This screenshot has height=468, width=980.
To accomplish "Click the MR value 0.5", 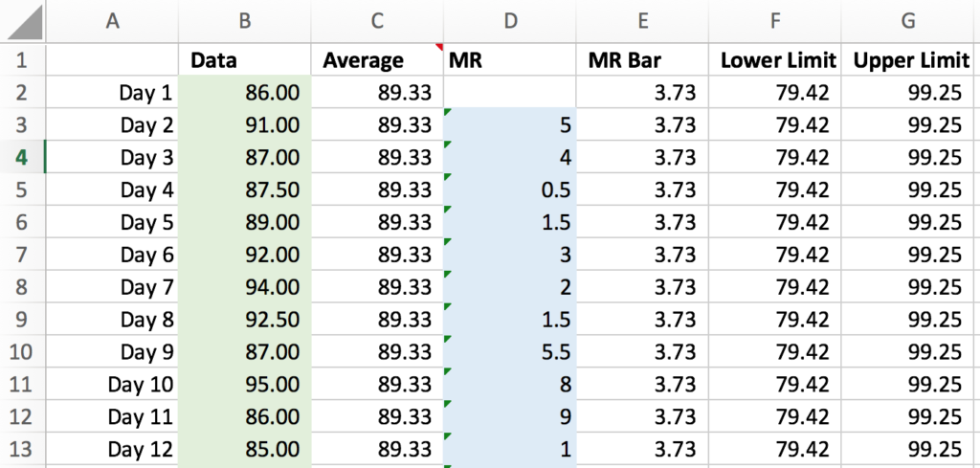I will [x=510, y=189].
